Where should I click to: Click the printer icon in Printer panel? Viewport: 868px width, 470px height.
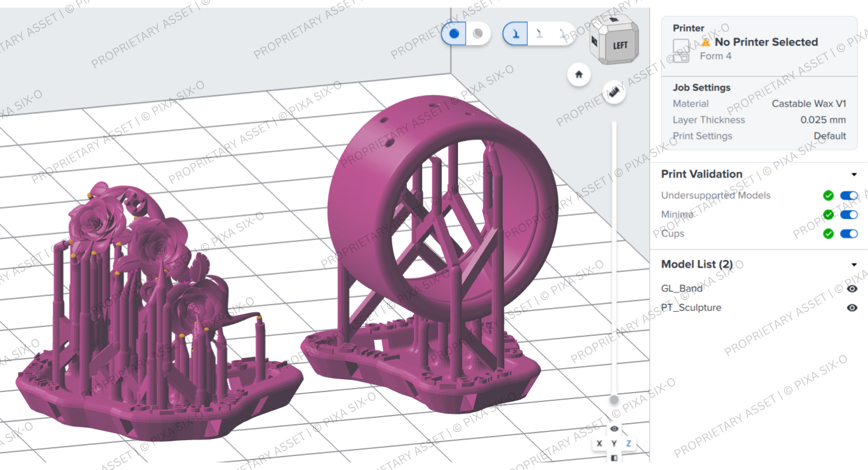pyautogui.click(x=681, y=51)
